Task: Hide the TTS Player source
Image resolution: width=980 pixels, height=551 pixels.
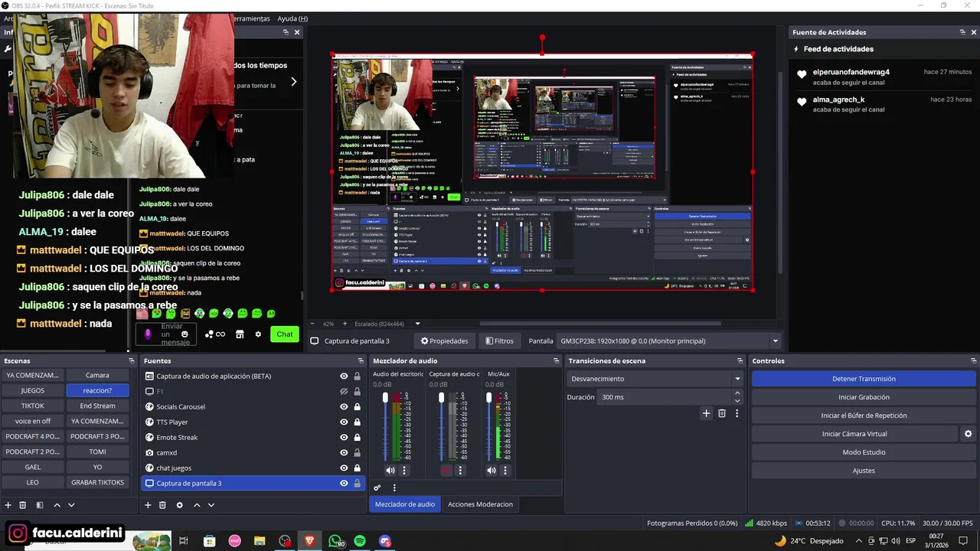Action: pos(344,422)
